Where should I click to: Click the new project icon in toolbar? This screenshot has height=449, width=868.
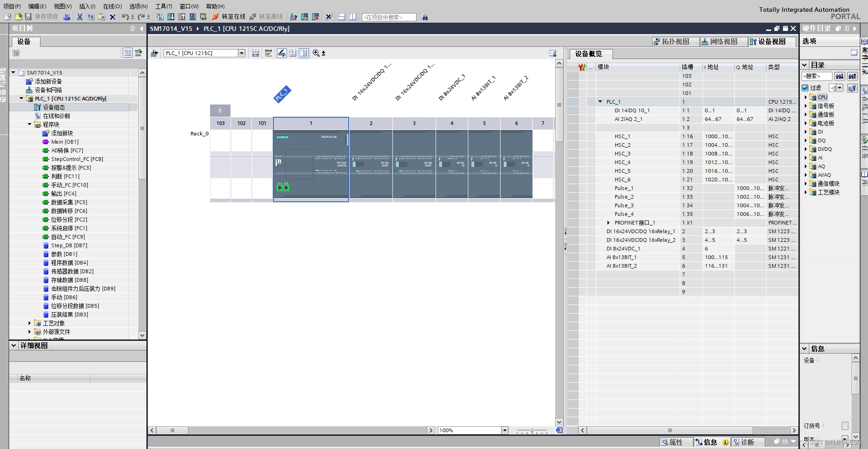(x=8, y=17)
